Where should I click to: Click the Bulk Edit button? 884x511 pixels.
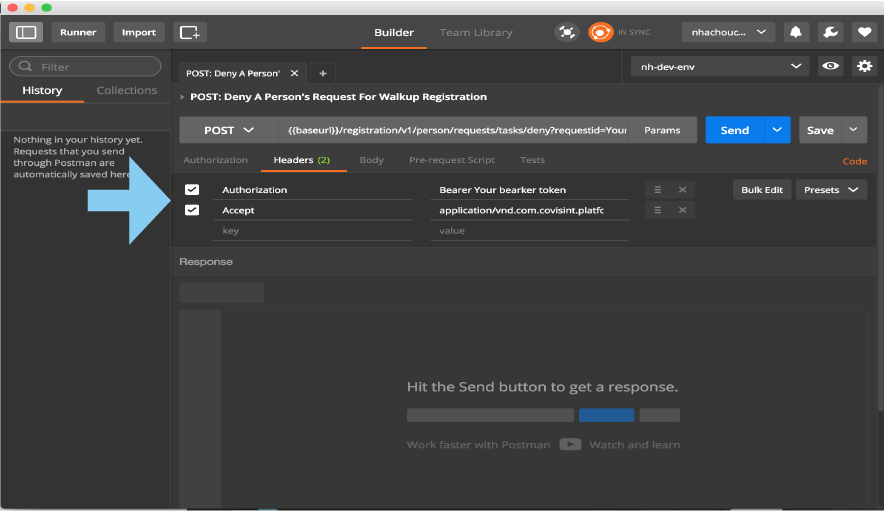pos(761,189)
